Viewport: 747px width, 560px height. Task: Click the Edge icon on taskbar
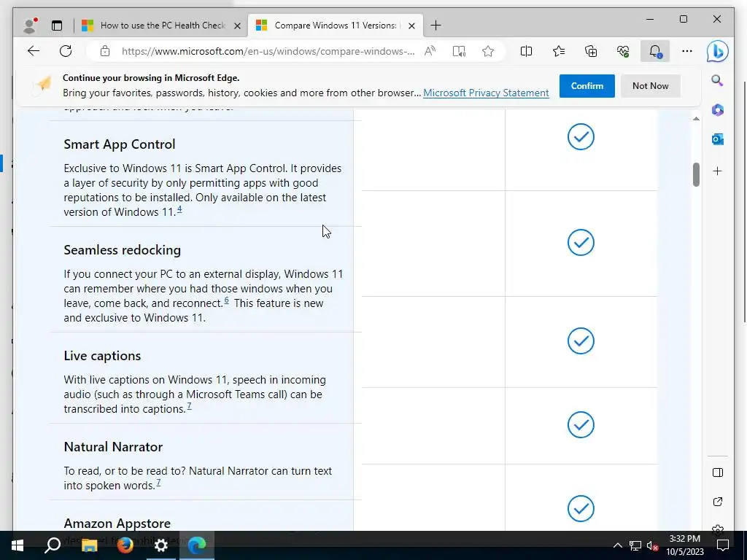197,545
